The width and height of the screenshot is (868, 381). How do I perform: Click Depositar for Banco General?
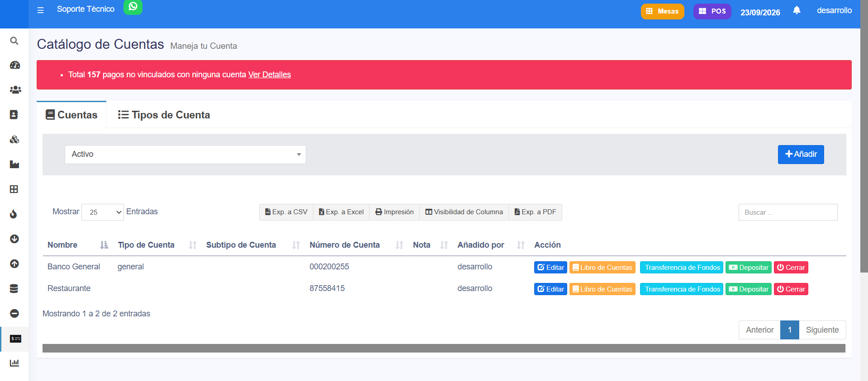749,268
